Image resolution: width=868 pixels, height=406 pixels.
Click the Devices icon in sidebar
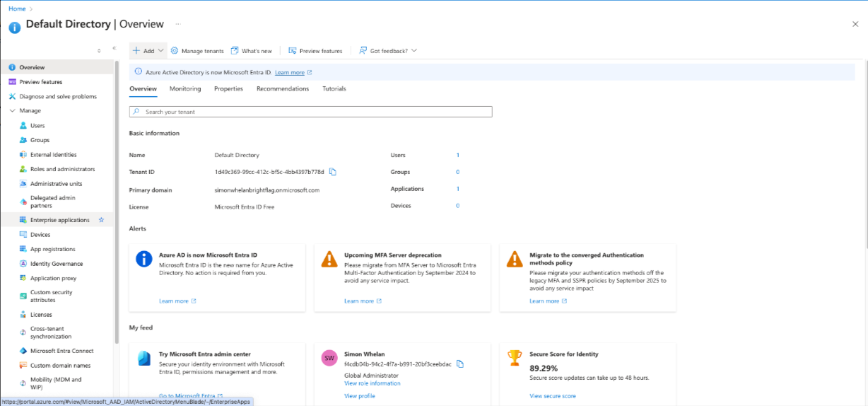23,234
